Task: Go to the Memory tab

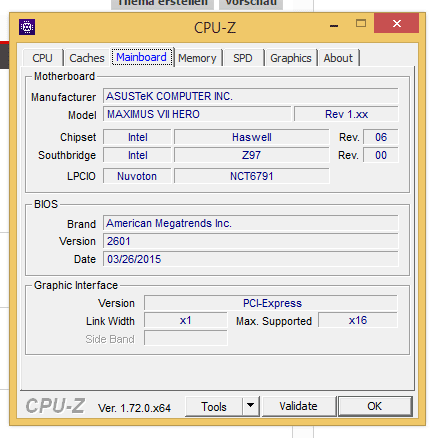Action: [197, 58]
